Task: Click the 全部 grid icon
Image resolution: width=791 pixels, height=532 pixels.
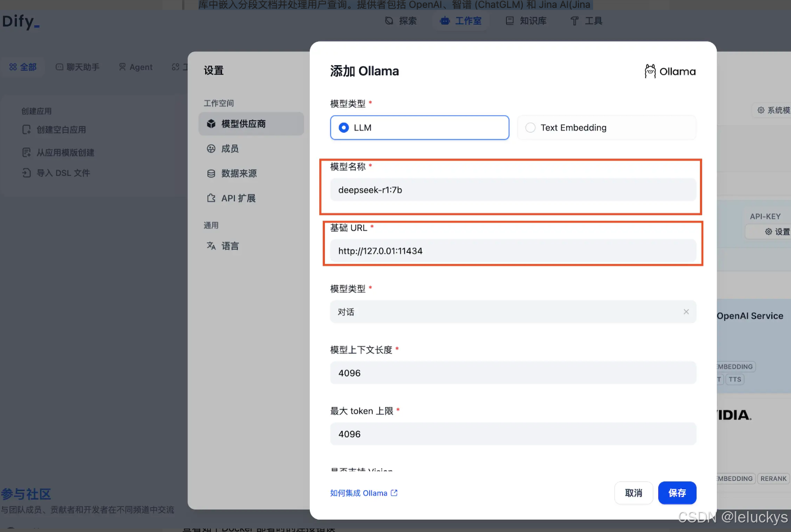Action: pos(13,67)
